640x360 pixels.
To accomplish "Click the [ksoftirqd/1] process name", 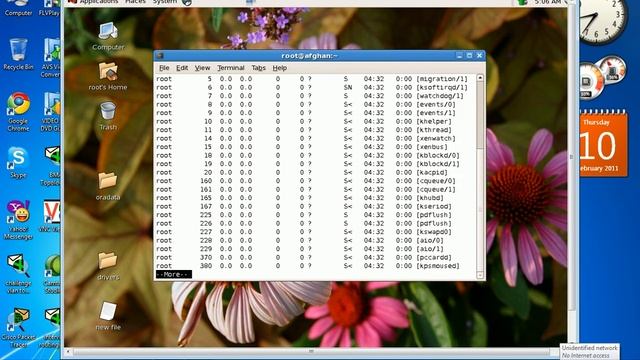I will click(x=442, y=87).
